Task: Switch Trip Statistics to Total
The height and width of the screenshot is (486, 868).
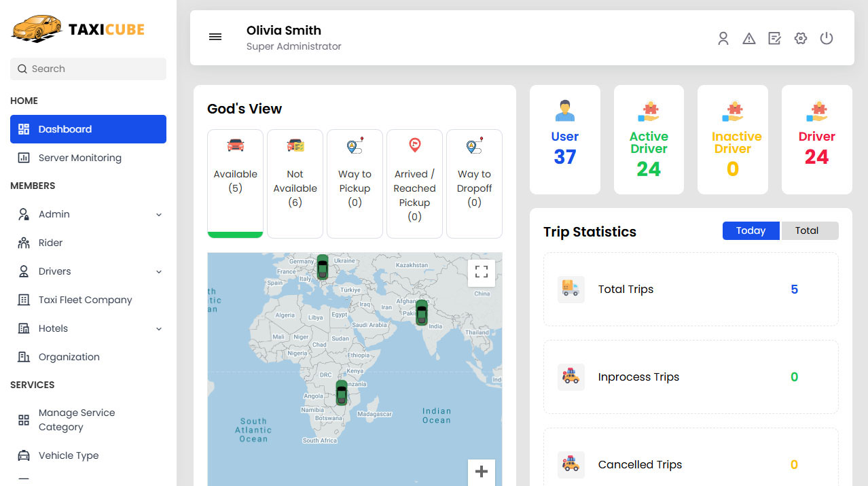Action: point(807,231)
